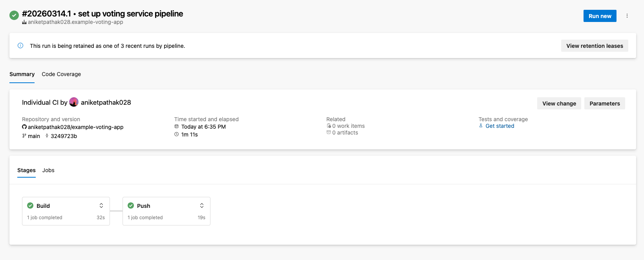644x260 pixels.
Task: Click the Build stage success check icon
Action: [30, 205]
